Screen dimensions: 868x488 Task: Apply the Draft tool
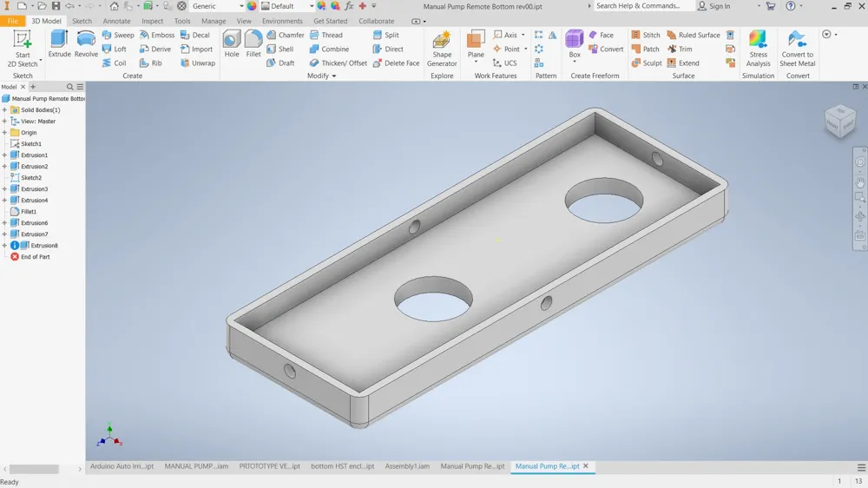click(x=280, y=63)
